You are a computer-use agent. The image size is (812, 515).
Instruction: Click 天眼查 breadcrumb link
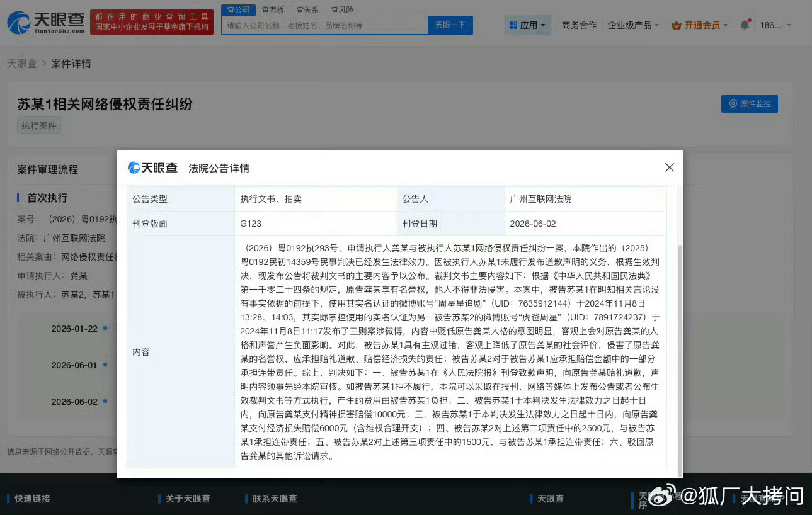pyautogui.click(x=21, y=64)
